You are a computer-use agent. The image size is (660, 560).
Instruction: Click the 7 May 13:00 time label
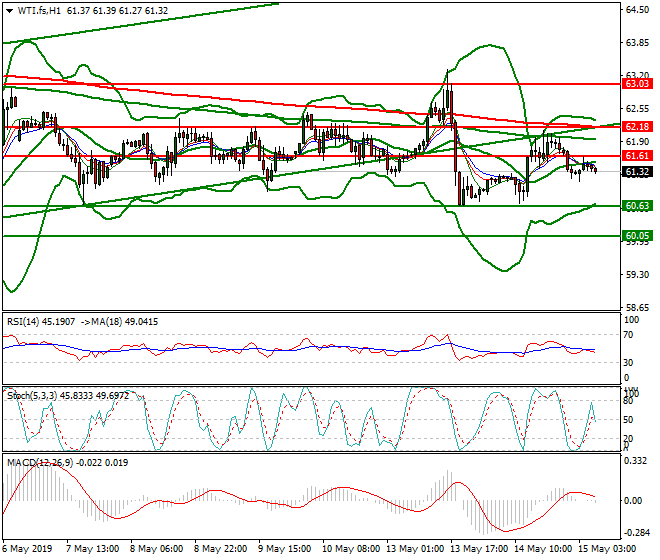click(93, 549)
